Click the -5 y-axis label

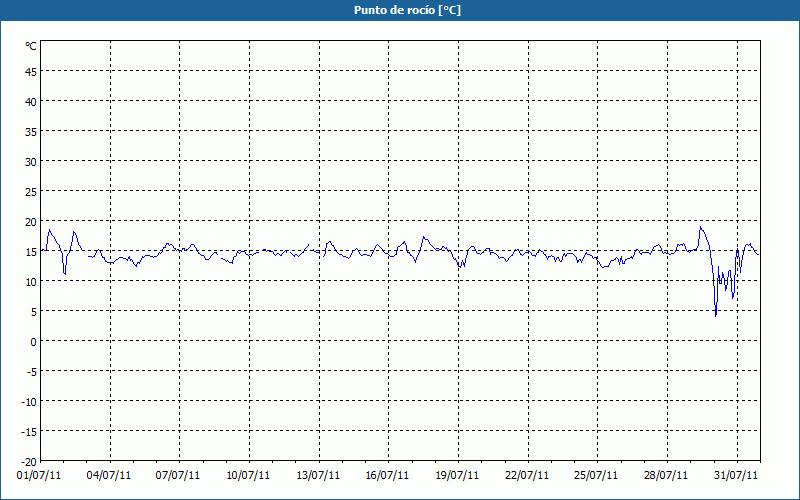[x=32, y=372]
